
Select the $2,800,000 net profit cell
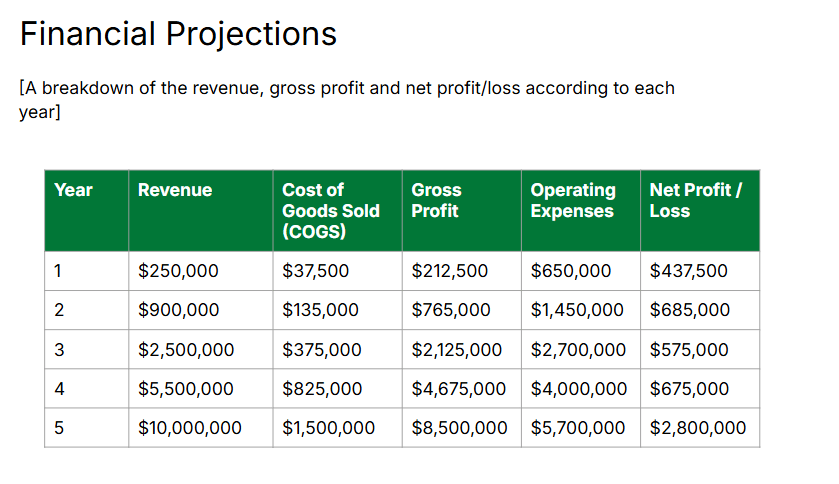point(698,428)
